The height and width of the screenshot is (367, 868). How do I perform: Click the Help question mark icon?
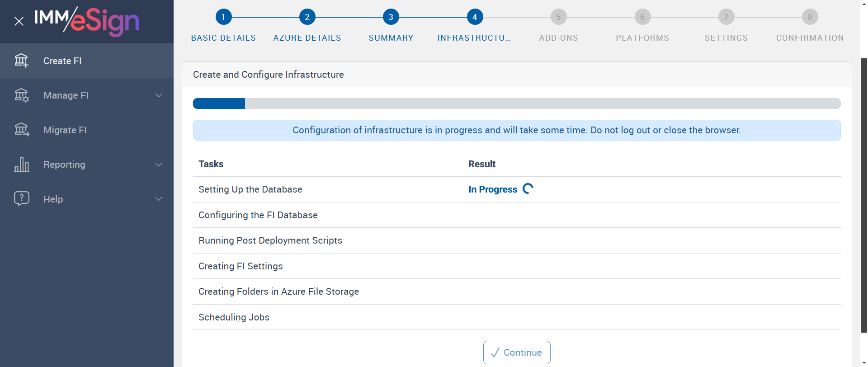(21, 199)
